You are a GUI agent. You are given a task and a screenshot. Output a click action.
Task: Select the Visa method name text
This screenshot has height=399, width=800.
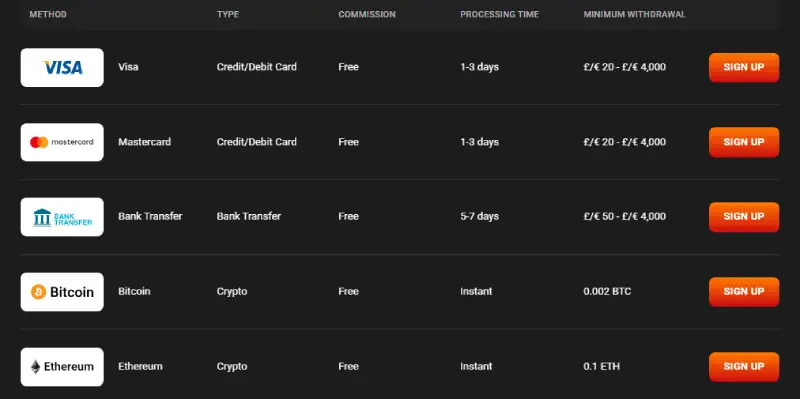click(x=128, y=67)
